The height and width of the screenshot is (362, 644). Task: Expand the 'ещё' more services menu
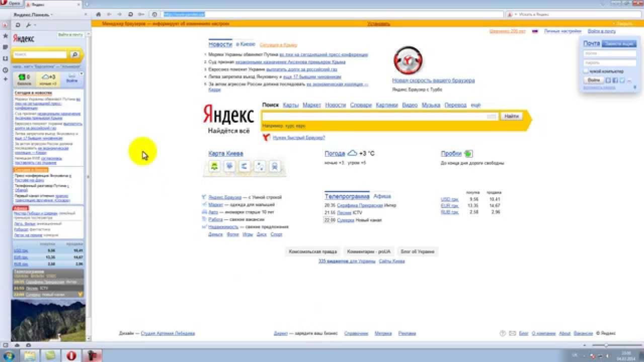click(475, 105)
